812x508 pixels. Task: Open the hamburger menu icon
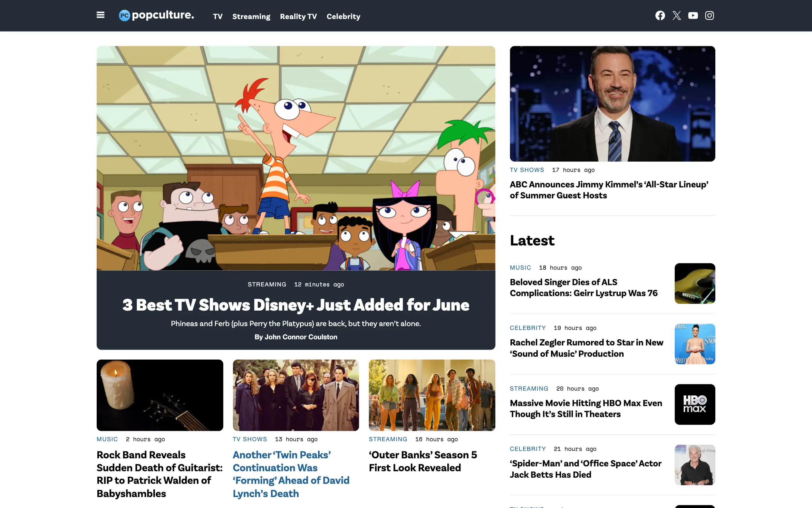100,15
